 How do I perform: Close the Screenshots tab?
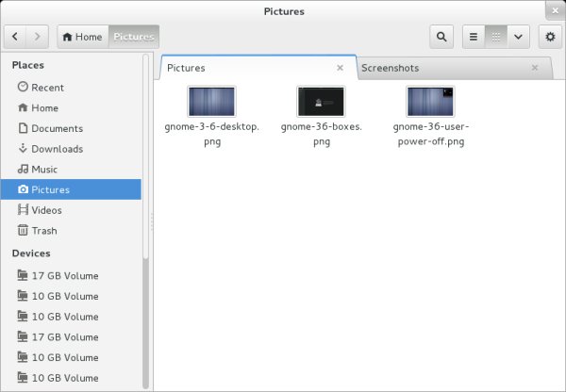point(535,68)
